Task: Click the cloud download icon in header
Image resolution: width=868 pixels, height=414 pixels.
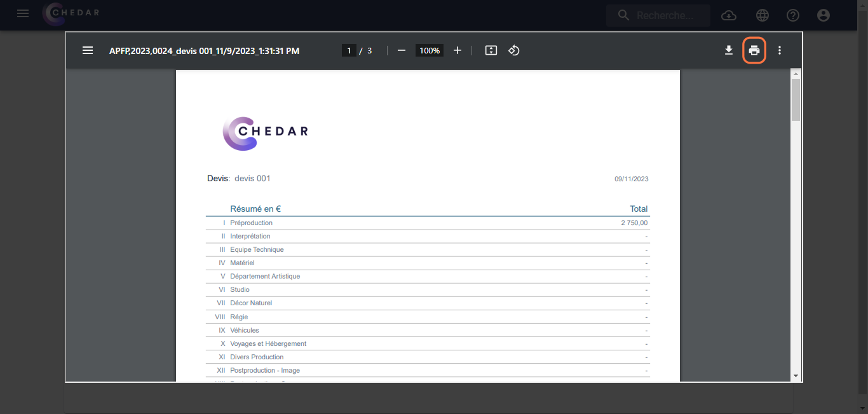Action: point(729,15)
